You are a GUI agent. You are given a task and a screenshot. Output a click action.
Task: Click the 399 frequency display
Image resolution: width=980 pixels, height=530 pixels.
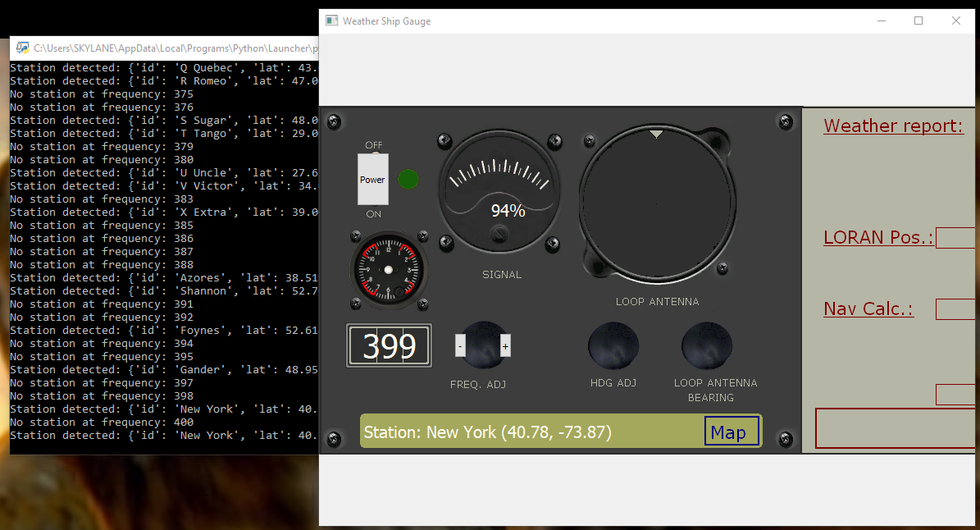click(x=390, y=346)
